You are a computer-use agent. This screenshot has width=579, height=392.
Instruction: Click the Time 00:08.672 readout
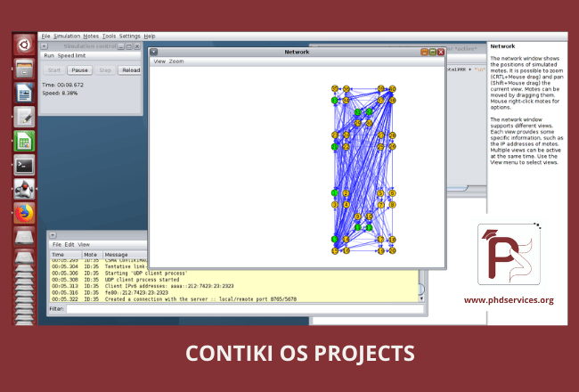pyautogui.click(x=62, y=85)
